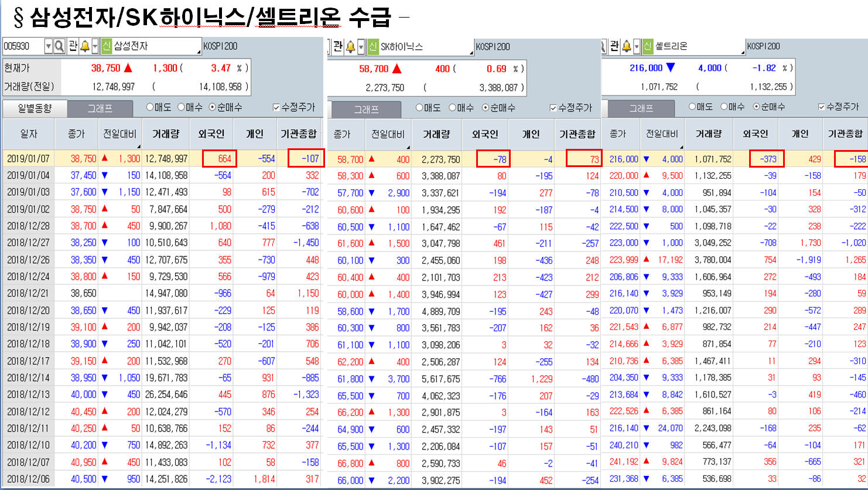Click the 관 watchlist icon for 셀트리온
Viewport: 868px width, 490px height.
[x=614, y=46]
